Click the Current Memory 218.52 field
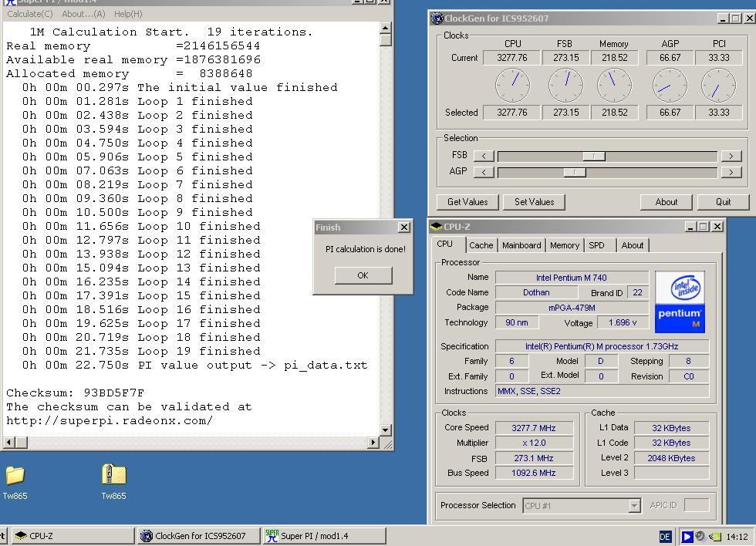 tap(614, 58)
